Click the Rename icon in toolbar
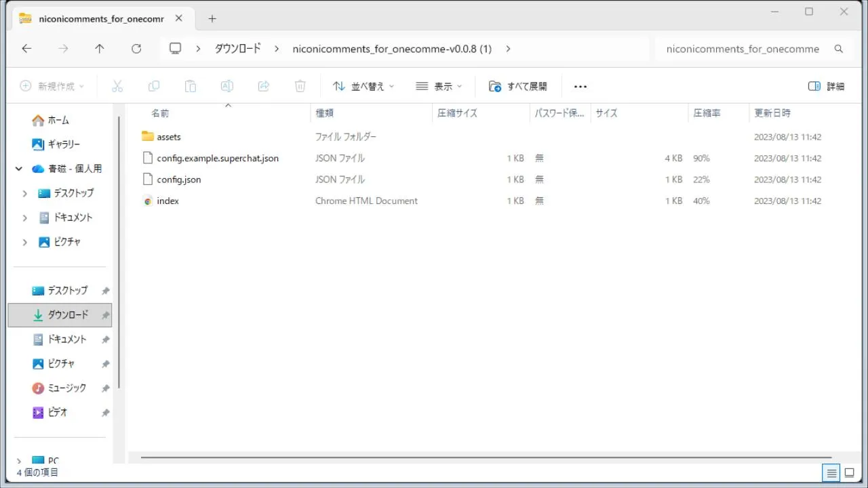Image resolution: width=868 pixels, height=488 pixels. pos(227,86)
